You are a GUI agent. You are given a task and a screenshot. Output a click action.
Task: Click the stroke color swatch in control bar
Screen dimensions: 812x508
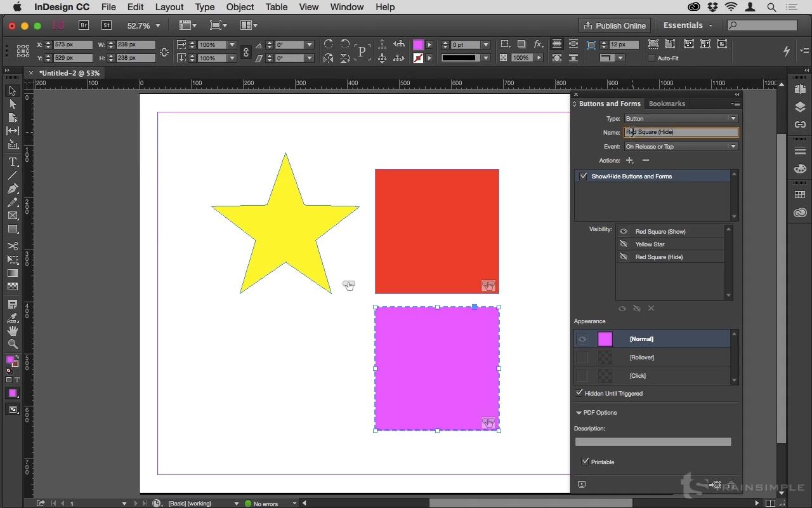click(418, 58)
